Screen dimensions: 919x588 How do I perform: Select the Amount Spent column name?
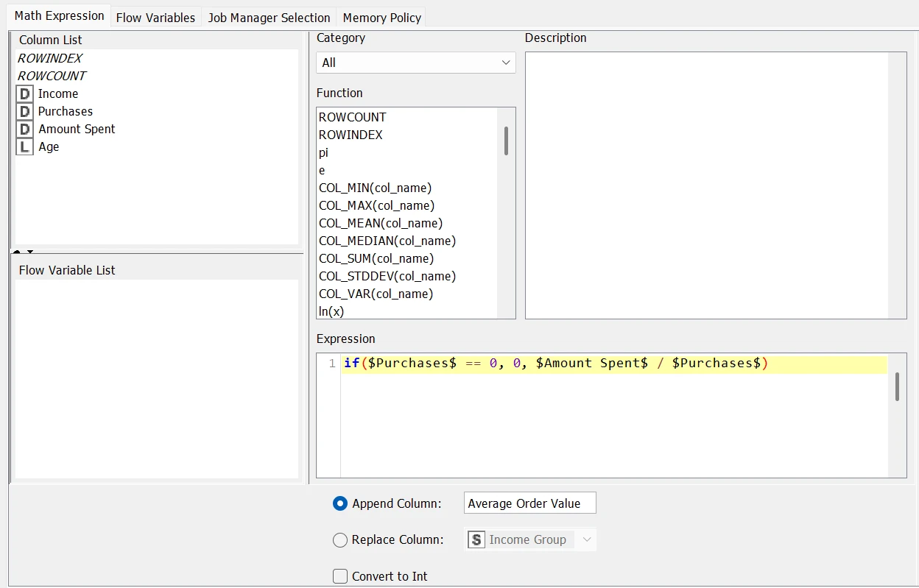coord(77,129)
